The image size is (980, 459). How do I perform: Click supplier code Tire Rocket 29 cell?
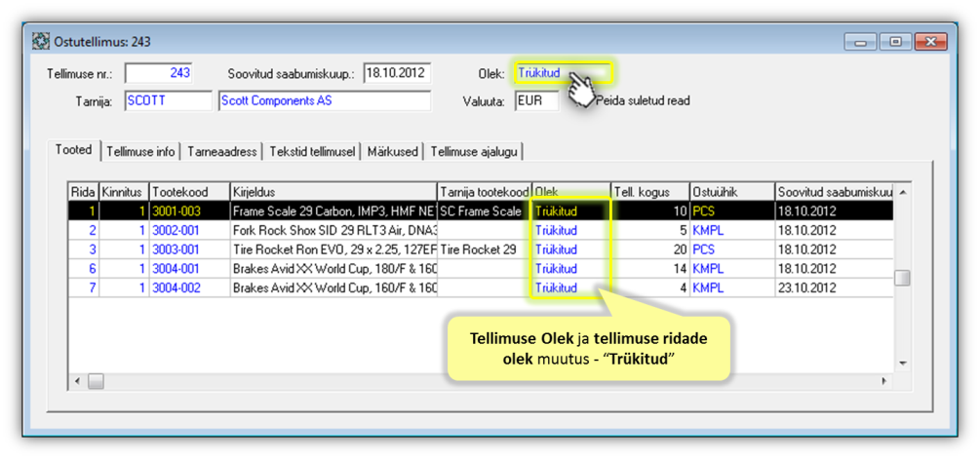[485, 249]
